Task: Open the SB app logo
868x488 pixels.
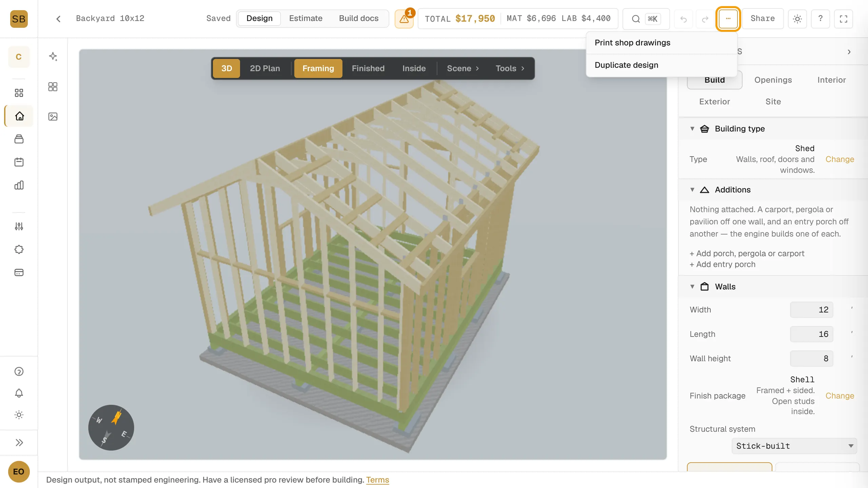Action: [x=19, y=19]
